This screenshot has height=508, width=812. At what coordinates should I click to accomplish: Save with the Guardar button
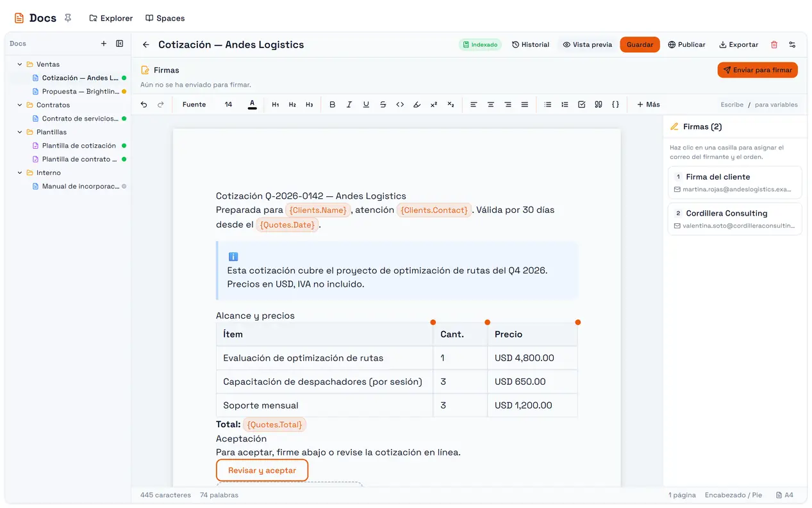(x=640, y=45)
